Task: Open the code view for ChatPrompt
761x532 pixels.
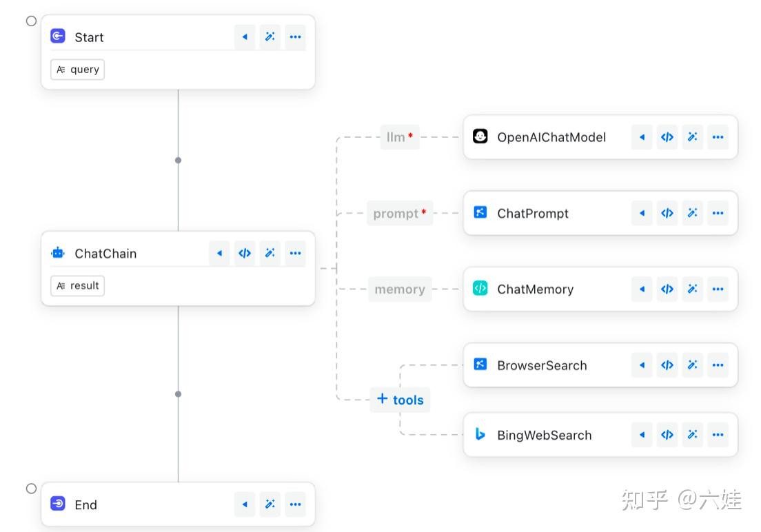Action: click(x=667, y=213)
